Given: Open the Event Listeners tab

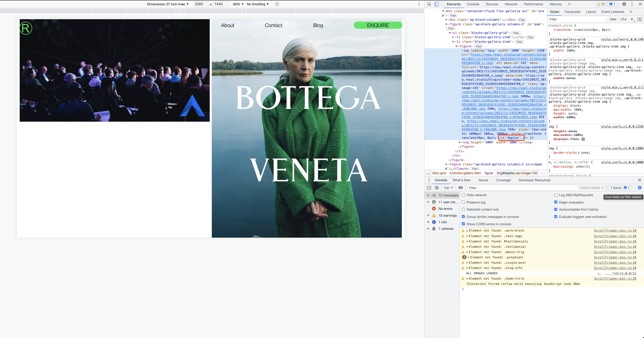Looking at the screenshot, I should 613,12.
